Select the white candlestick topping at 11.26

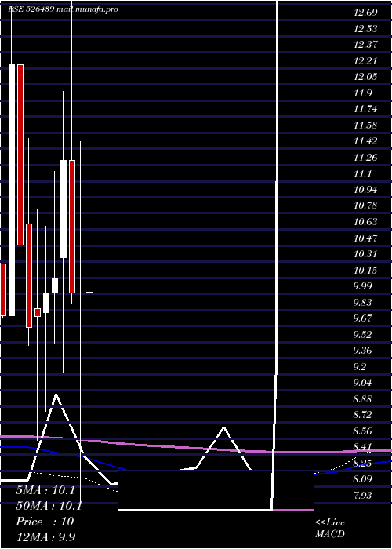tap(64, 209)
